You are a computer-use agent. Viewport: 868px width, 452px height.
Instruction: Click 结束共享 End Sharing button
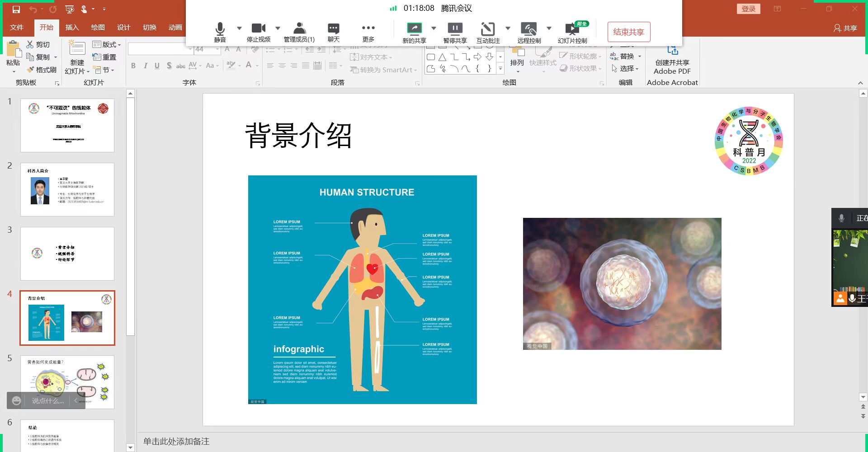629,32
